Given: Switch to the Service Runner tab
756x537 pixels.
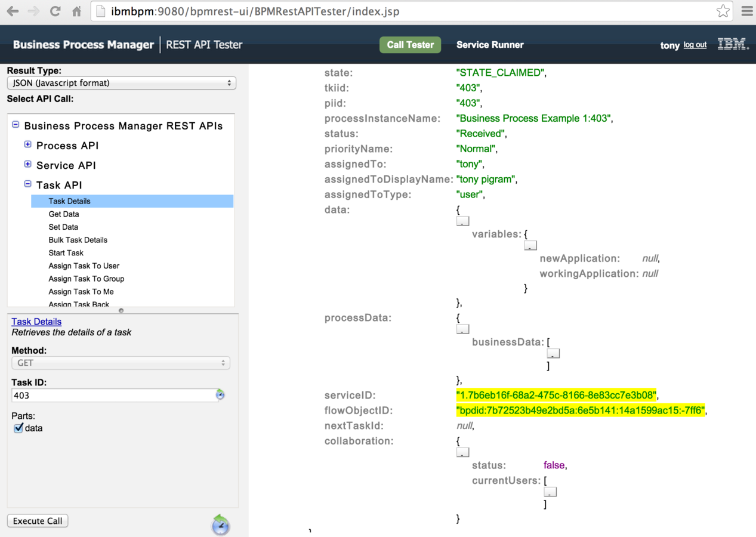Looking at the screenshot, I should 490,45.
